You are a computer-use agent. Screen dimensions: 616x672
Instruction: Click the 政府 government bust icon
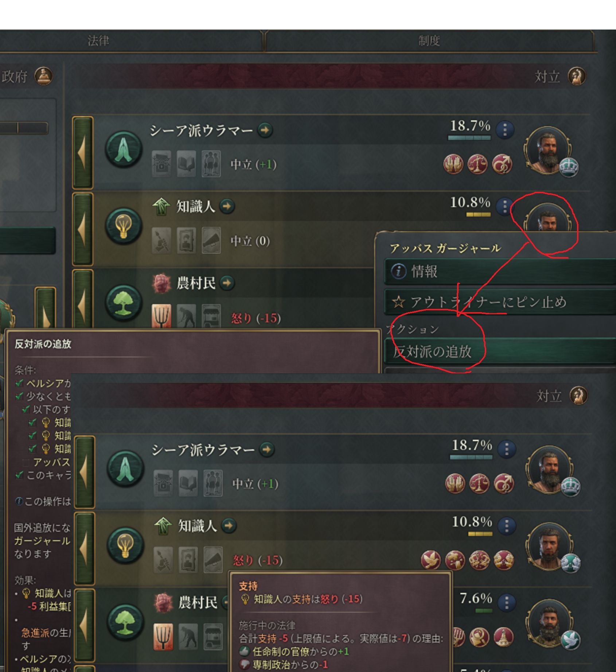pyautogui.click(x=43, y=76)
